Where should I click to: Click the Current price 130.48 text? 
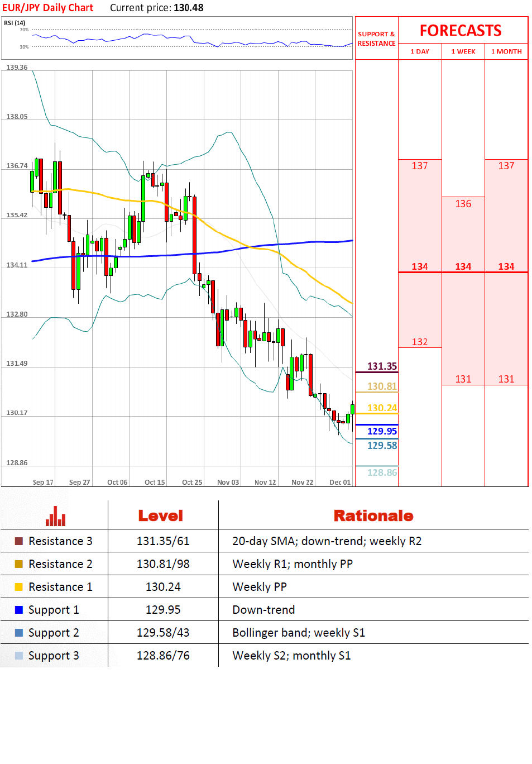157,8
